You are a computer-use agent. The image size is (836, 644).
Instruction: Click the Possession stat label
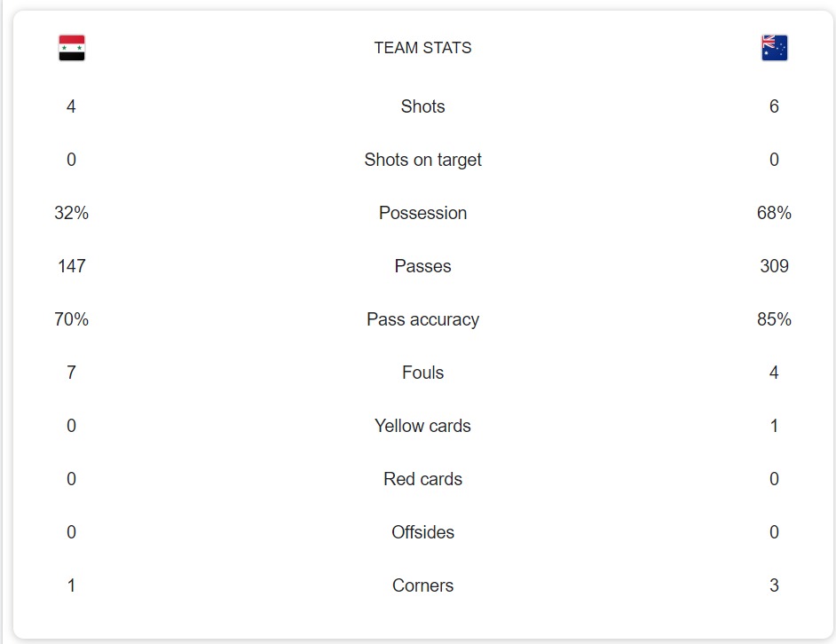[422, 213]
